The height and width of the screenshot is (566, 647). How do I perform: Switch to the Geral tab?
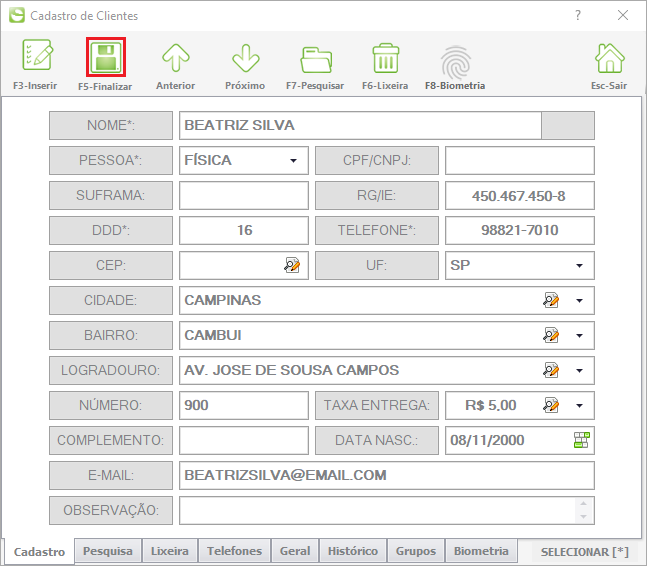click(295, 551)
